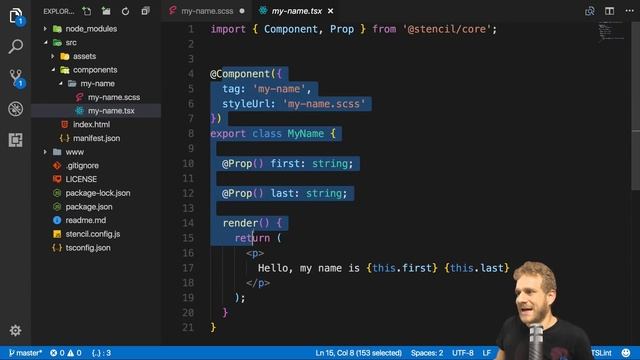Open the Search view in activity bar
Image resolution: width=640 pixels, height=360 pixels.
[x=16, y=47]
